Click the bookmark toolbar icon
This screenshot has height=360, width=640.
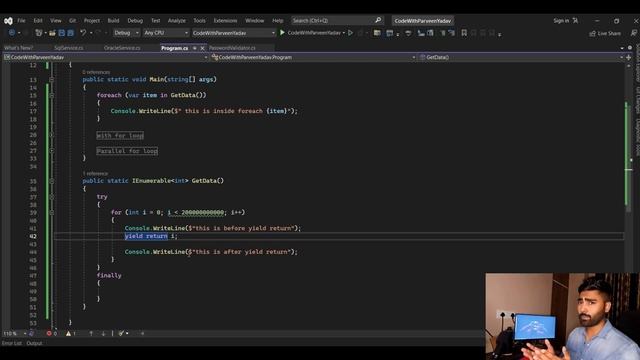point(464,33)
